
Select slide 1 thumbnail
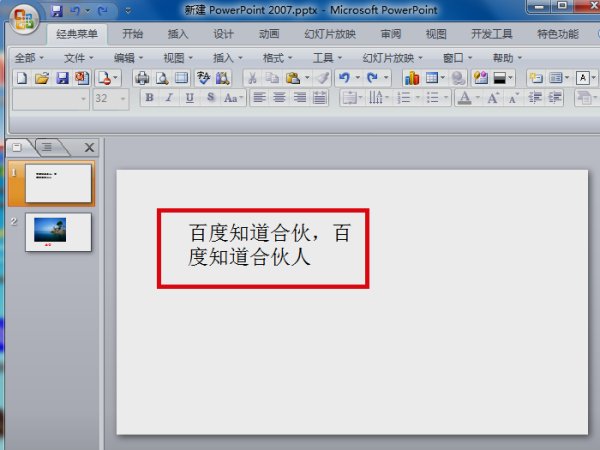pos(58,183)
